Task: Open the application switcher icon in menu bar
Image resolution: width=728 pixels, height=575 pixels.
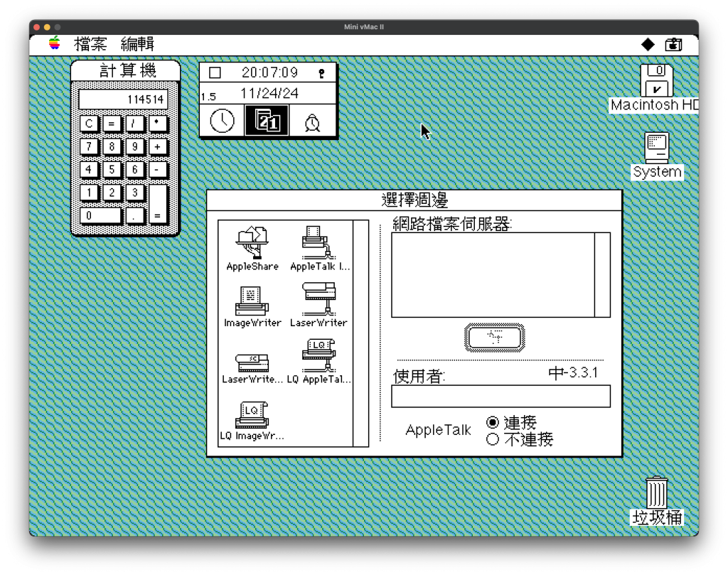Action: coord(673,45)
